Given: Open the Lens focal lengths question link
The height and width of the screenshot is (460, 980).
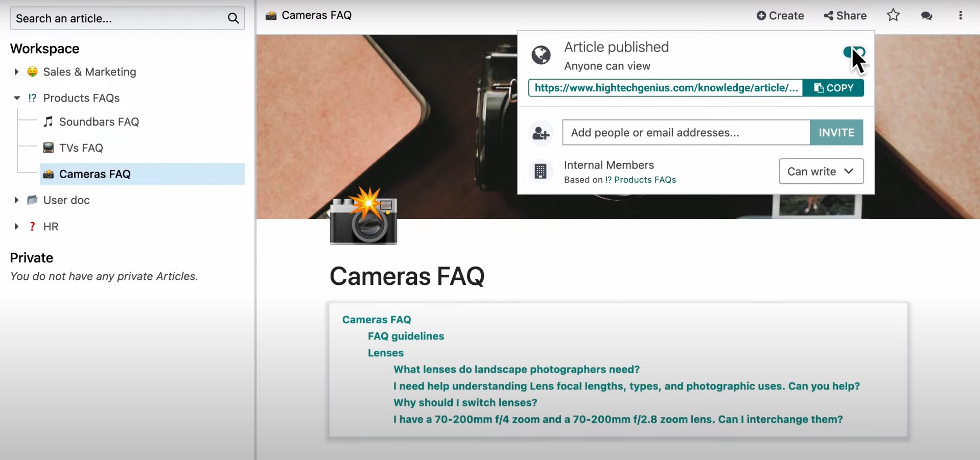Looking at the screenshot, I should point(626,386).
